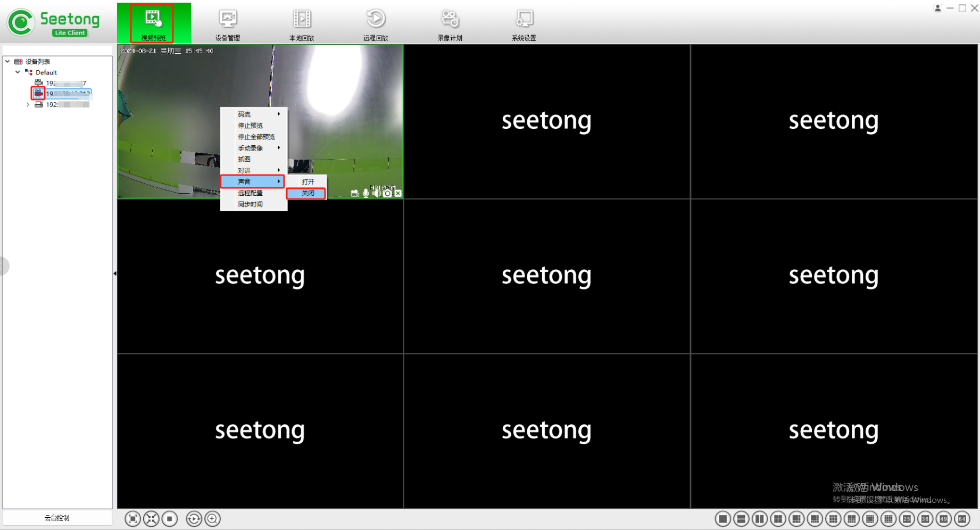
Task: Choose 停止预览 in the context menu
Action: point(254,126)
